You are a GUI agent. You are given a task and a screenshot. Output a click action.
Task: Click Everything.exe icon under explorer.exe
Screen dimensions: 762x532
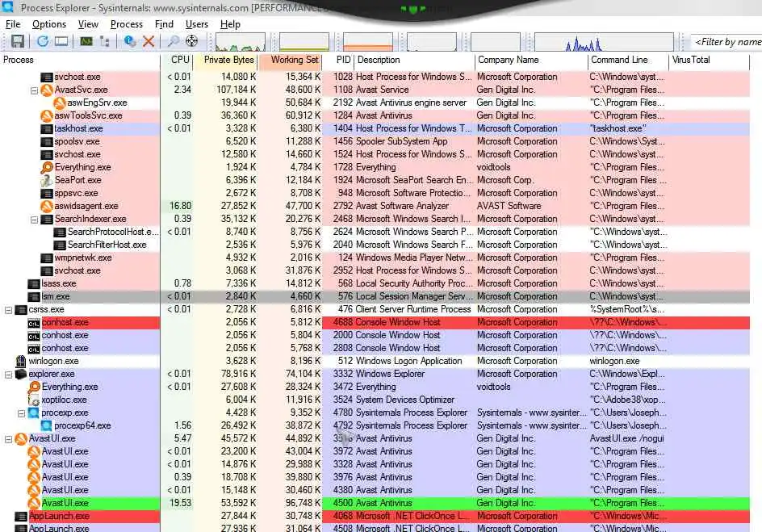point(34,387)
